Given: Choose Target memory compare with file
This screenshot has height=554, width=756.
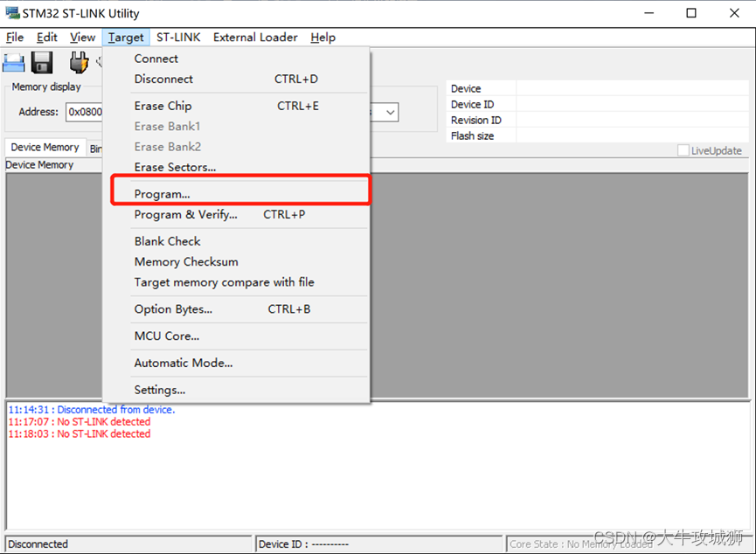Looking at the screenshot, I should point(236,282).
